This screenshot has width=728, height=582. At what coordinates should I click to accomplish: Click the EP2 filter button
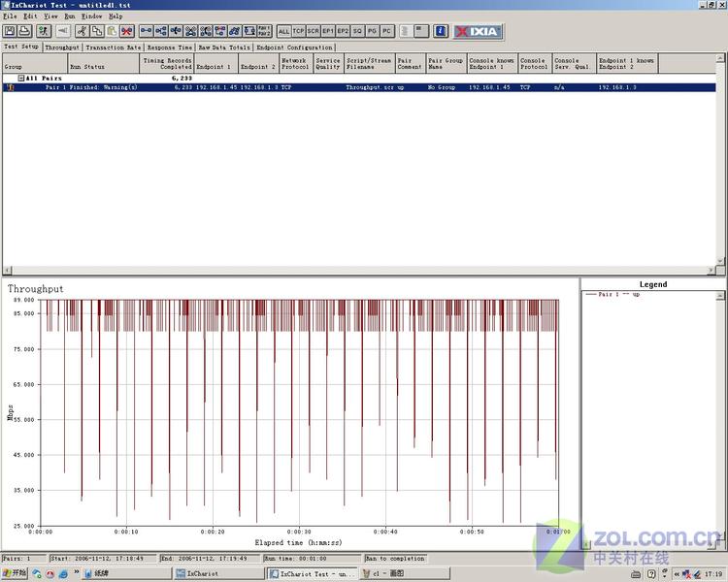(x=343, y=31)
